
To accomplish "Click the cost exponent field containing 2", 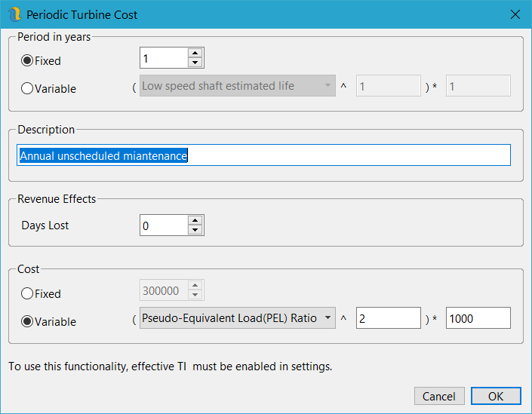I will pos(388,318).
